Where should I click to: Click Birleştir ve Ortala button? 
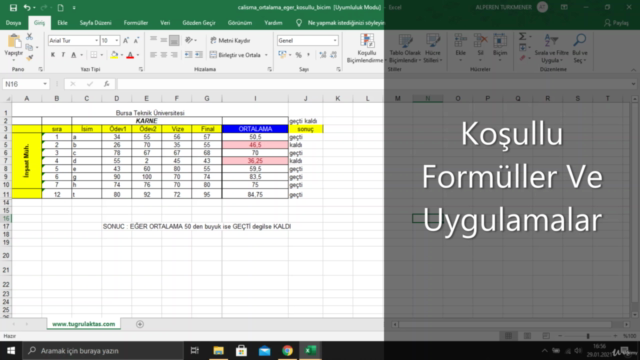[x=235, y=55]
